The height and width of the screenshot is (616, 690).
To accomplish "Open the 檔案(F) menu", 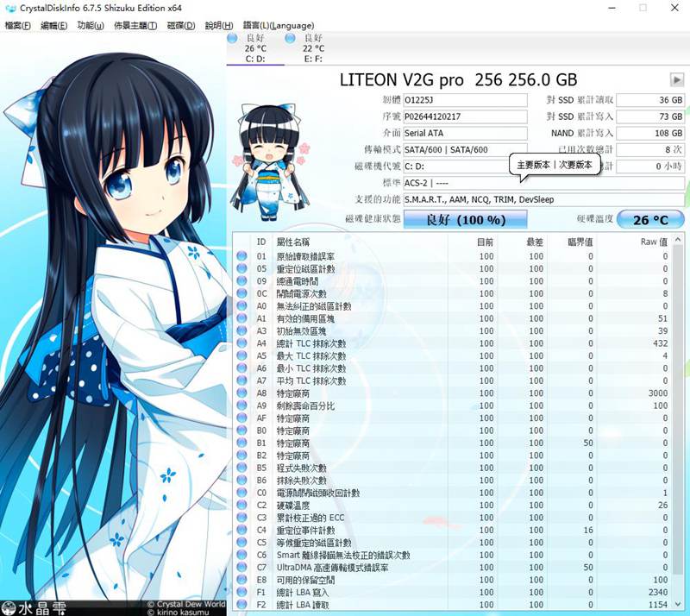I will tap(17, 26).
